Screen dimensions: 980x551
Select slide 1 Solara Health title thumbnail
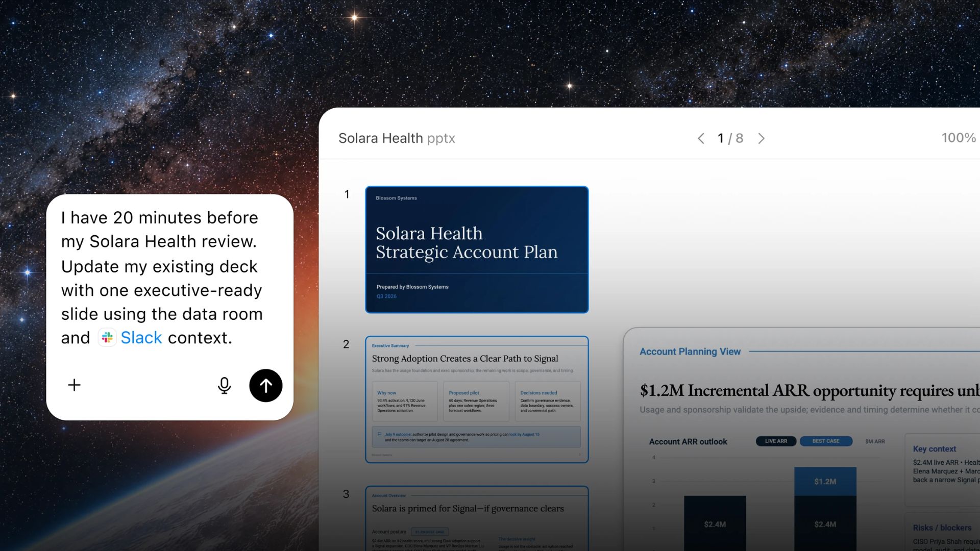click(477, 249)
